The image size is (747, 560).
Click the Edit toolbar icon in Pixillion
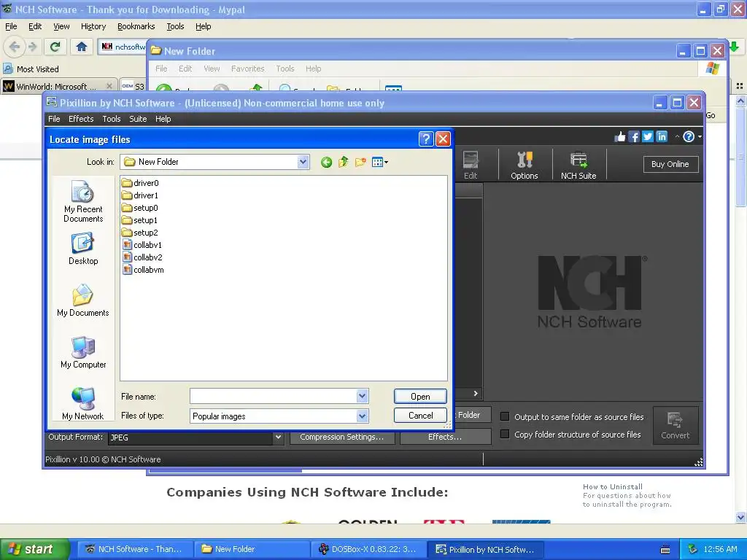click(471, 165)
